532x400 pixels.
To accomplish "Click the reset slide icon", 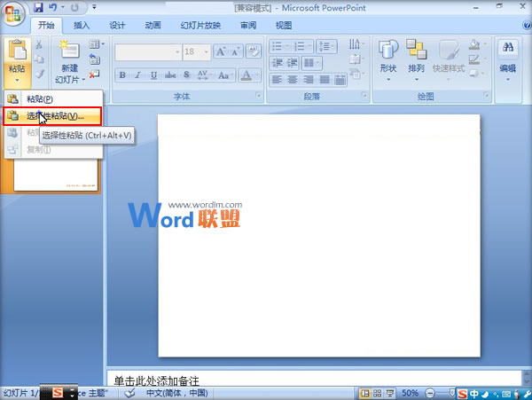I will tap(95, 59).
